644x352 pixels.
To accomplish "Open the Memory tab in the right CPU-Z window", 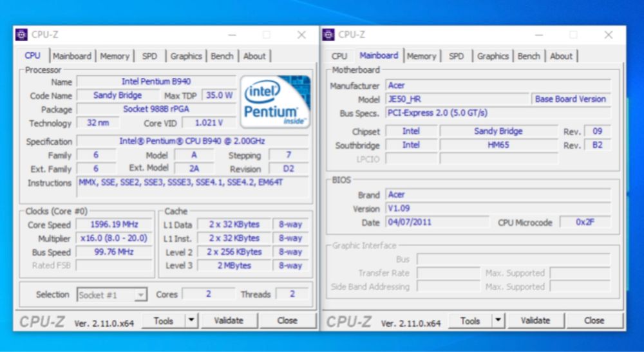I will (x=421, y=56).
